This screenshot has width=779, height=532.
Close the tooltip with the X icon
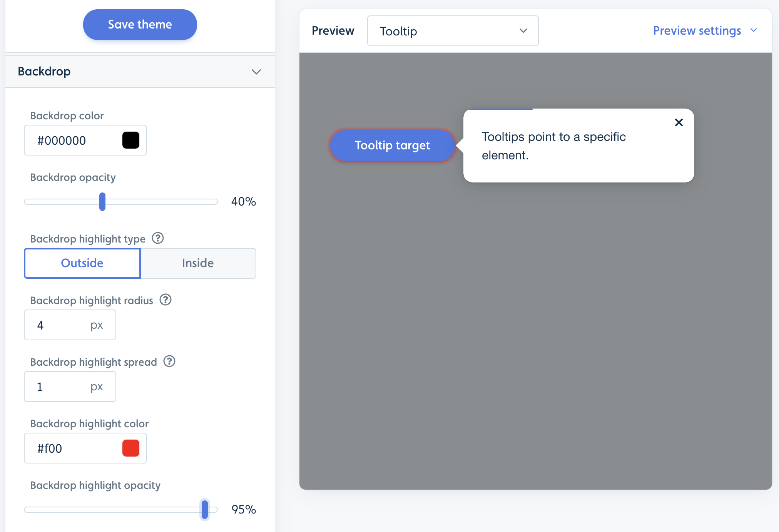click(679, 122)
